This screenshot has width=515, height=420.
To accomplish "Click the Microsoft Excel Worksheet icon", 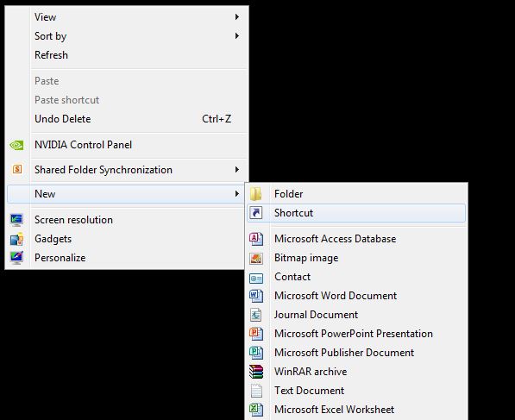I will pos(256,410).
